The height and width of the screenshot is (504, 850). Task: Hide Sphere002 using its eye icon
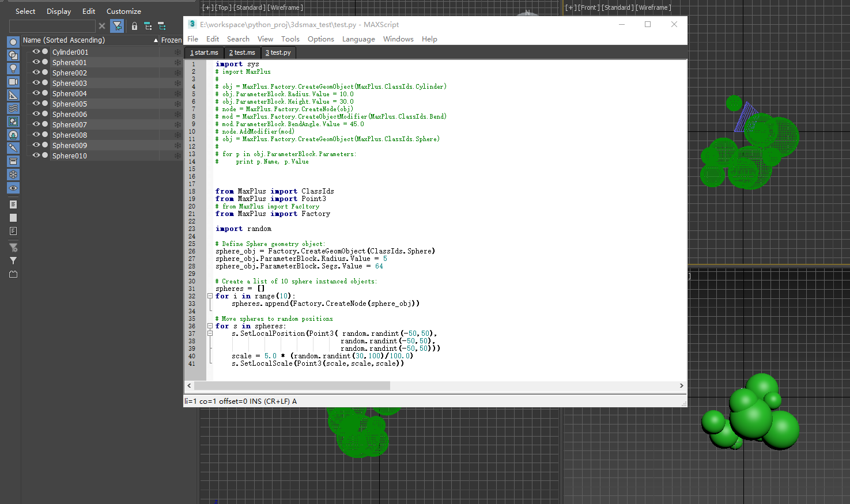point(36,73)
